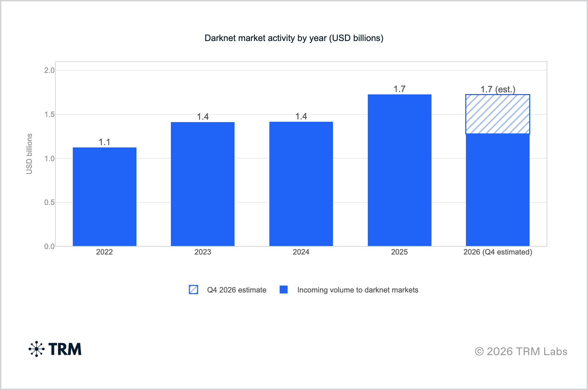Click the hatched estimated portion of 2026 bar

[498, 114]
